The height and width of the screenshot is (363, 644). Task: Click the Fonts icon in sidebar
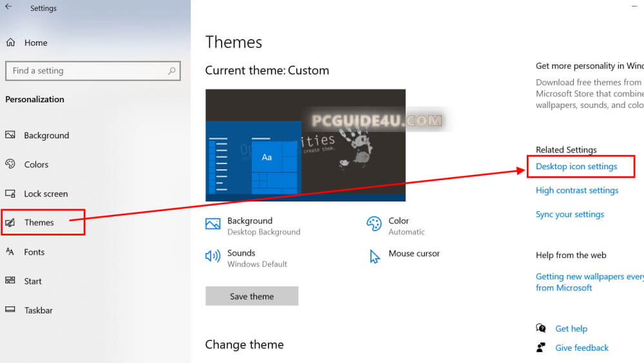click(x=10, y=252)
